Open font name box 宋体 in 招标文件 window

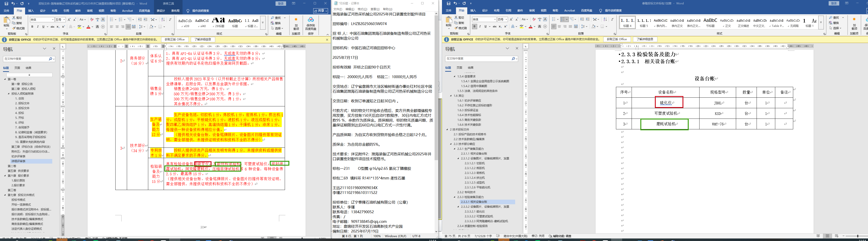click(x=42, y=20)
